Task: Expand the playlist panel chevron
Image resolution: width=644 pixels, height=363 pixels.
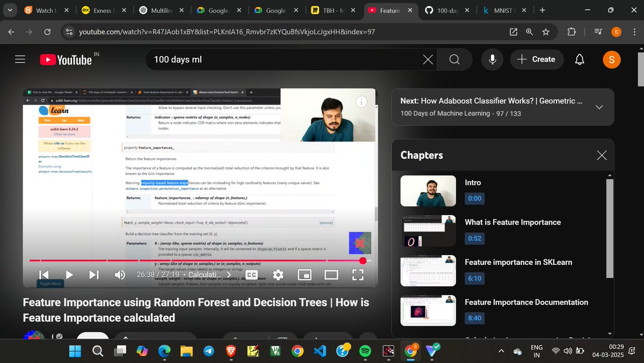Action: pyautogui.click(x=599, y=107)
